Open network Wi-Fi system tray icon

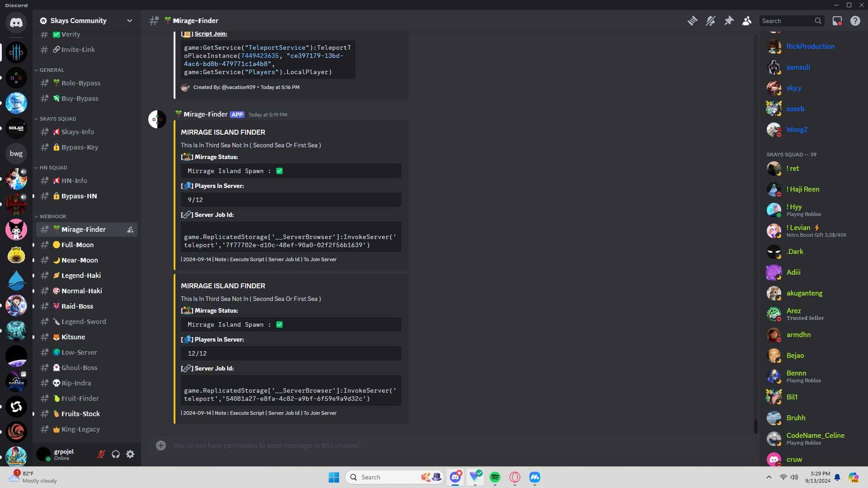[x=783, y=477]
